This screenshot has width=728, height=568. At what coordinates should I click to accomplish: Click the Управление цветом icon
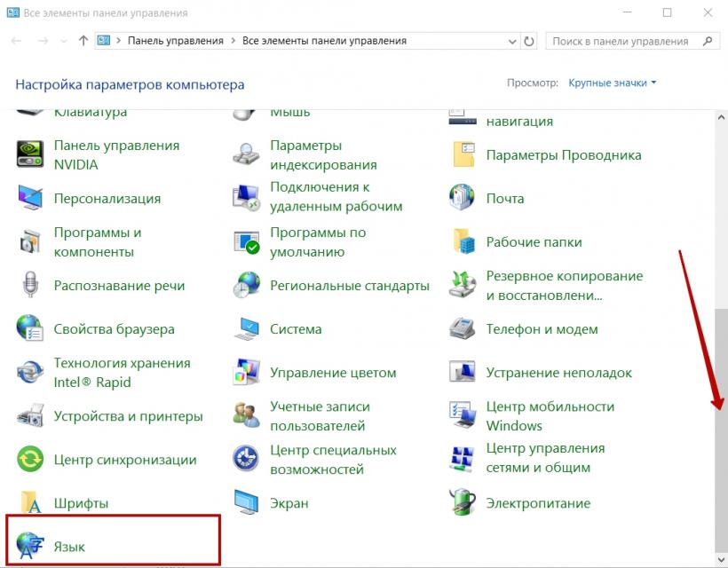coord(246,372)
